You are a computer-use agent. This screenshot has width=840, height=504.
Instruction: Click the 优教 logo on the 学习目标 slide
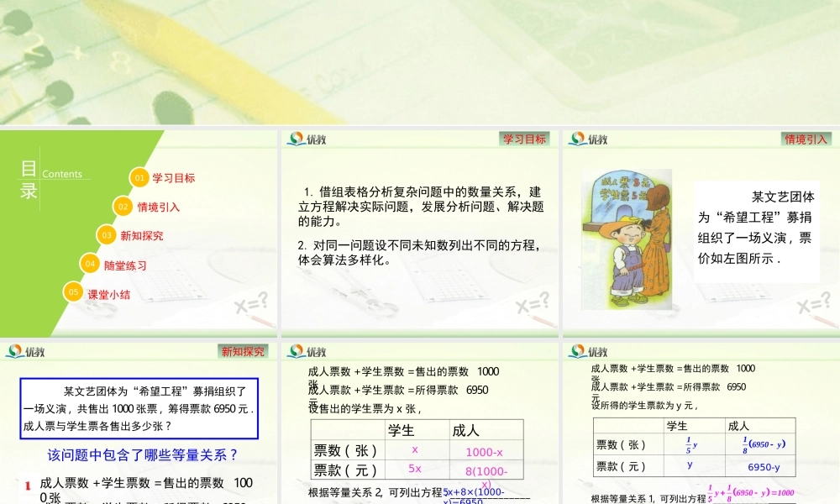pyautogui.click(x=304, y=139)
